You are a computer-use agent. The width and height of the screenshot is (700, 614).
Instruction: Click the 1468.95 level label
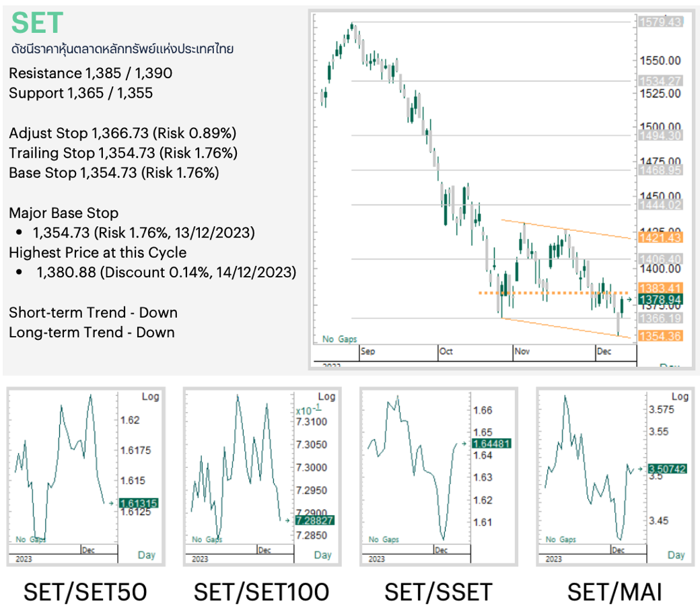coord(660,170)
